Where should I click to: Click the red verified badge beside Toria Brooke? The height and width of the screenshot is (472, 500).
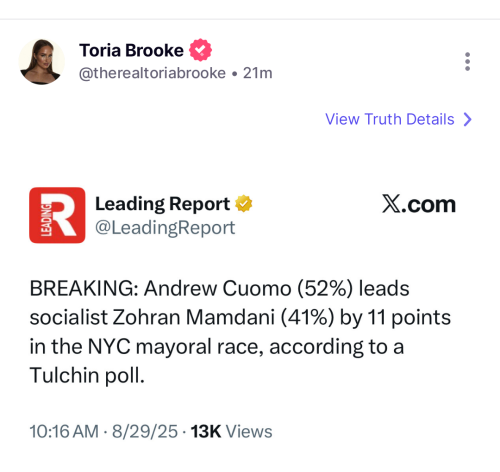[200, 50]
